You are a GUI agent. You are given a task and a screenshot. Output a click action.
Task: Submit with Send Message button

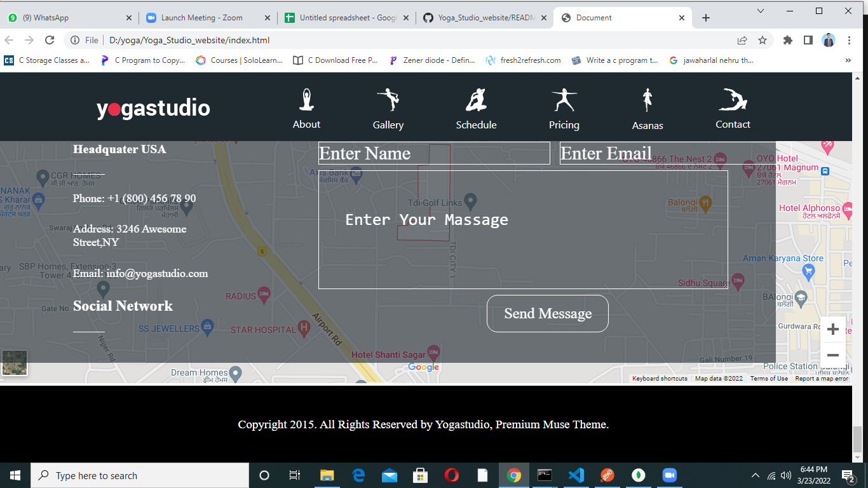(x=548, y=313)
